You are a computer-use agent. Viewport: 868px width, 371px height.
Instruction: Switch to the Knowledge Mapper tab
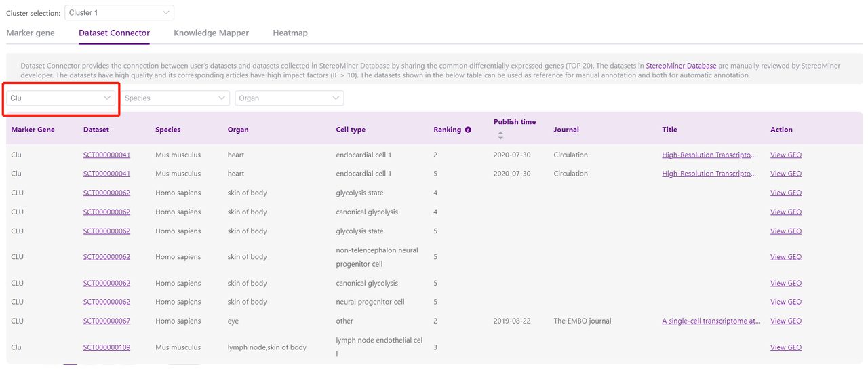tap(211, 33)
